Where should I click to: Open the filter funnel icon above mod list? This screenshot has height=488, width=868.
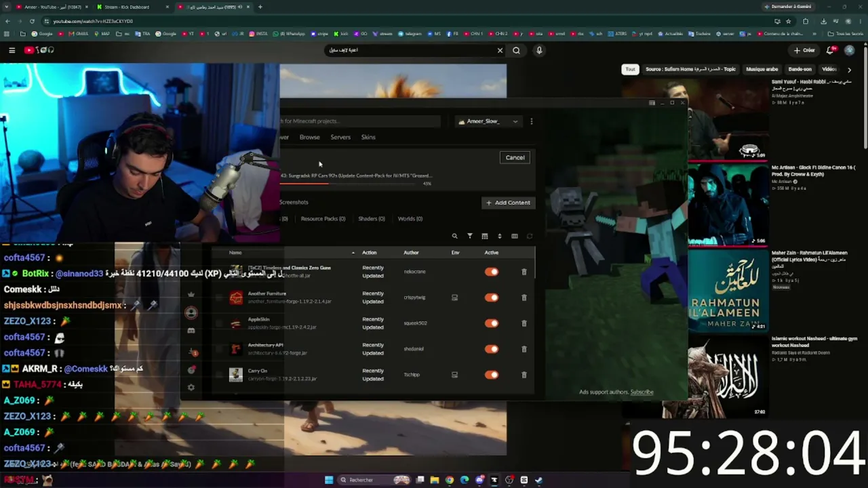click(x=470, y=237)
